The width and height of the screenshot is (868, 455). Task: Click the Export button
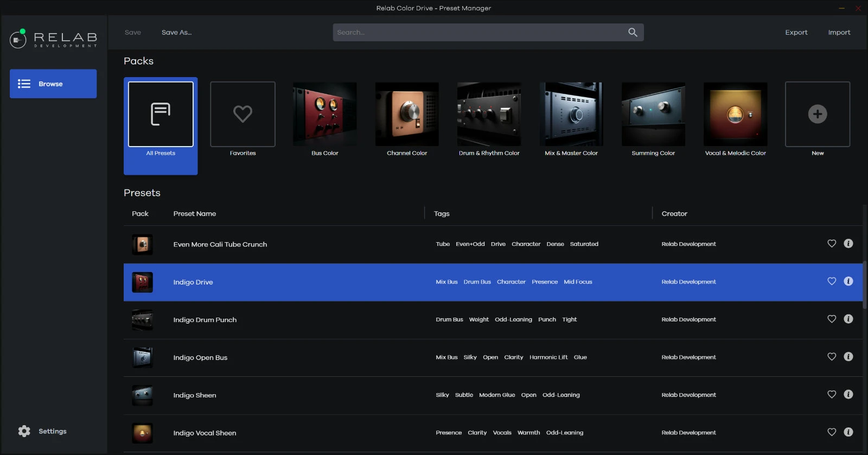[x=796, y=33]
